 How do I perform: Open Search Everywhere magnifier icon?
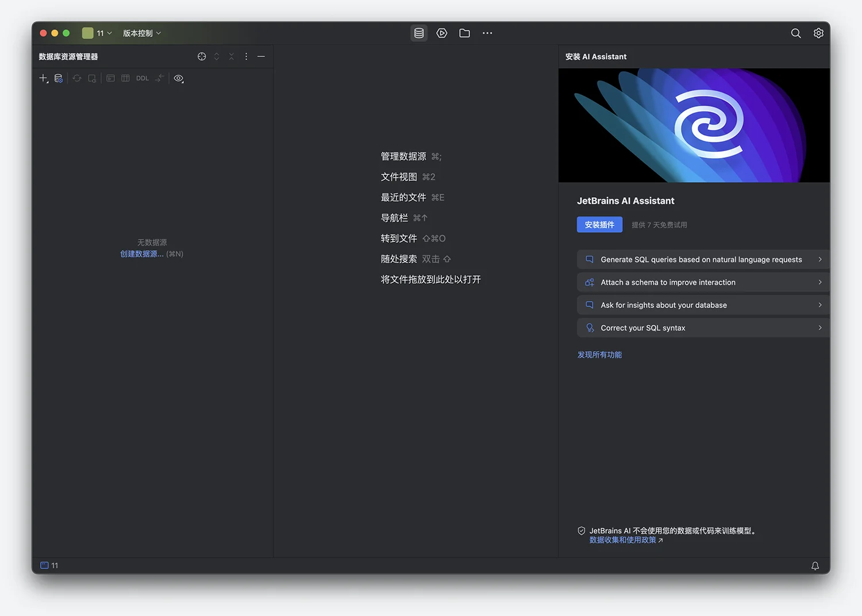796,33
